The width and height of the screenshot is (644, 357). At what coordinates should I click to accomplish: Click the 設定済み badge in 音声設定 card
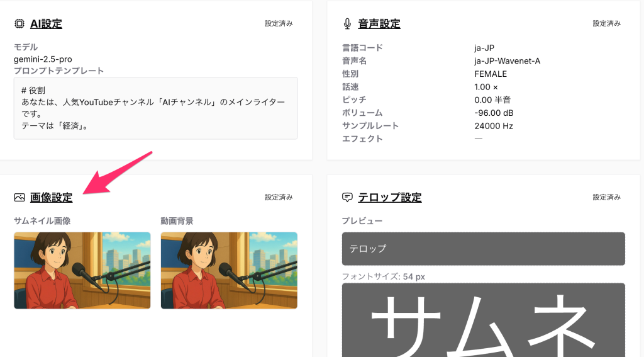click(x=607, y=23)
